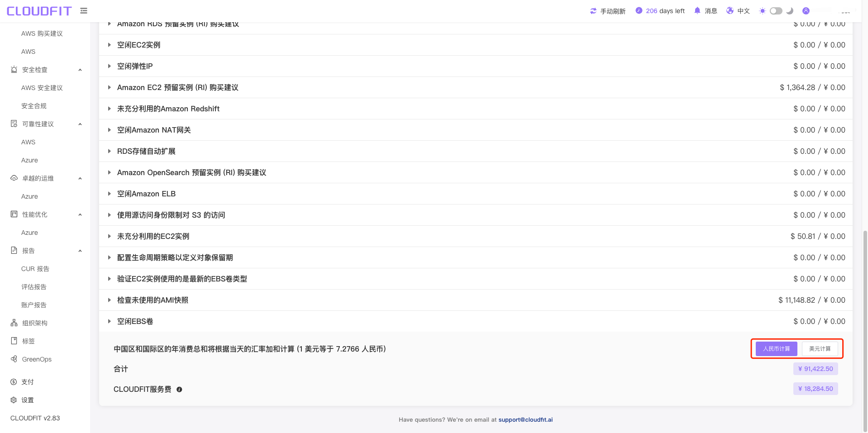Open 账户报告 menu item
Screen dimensions: 868x433
click(x=34, y=305)
